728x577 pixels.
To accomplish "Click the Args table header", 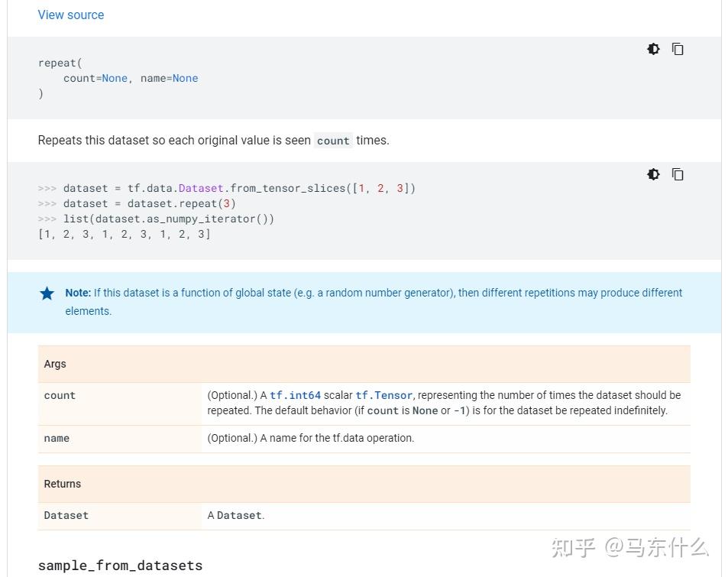I will (56, 364).
